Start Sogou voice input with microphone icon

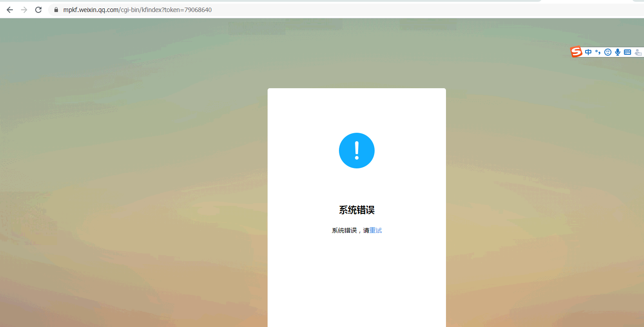(x=618, y=52)
